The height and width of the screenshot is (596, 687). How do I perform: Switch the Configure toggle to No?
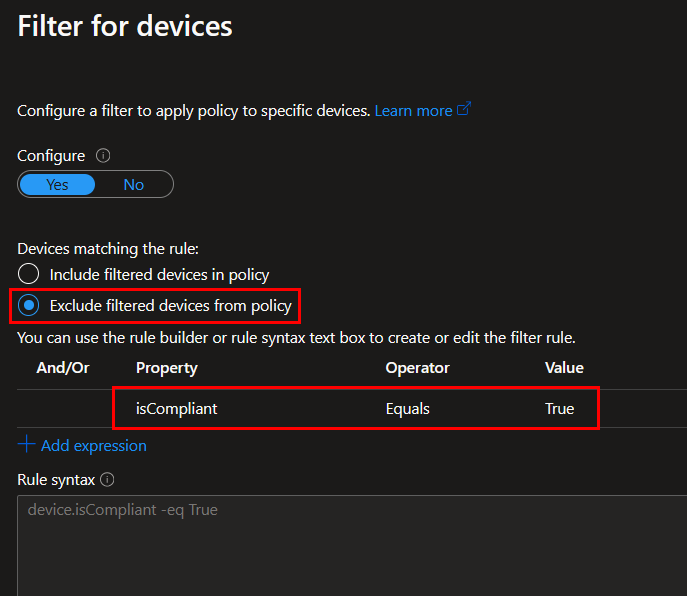[133, 185]
